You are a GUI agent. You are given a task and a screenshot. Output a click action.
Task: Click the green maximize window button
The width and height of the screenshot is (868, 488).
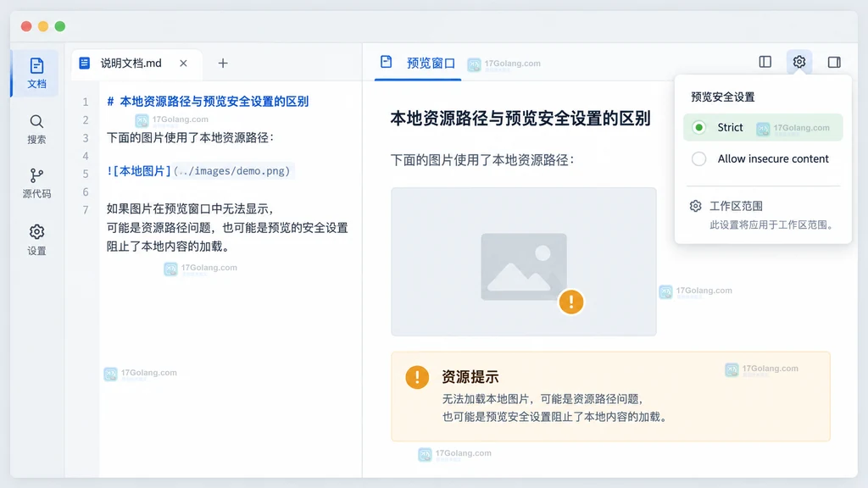60,26
